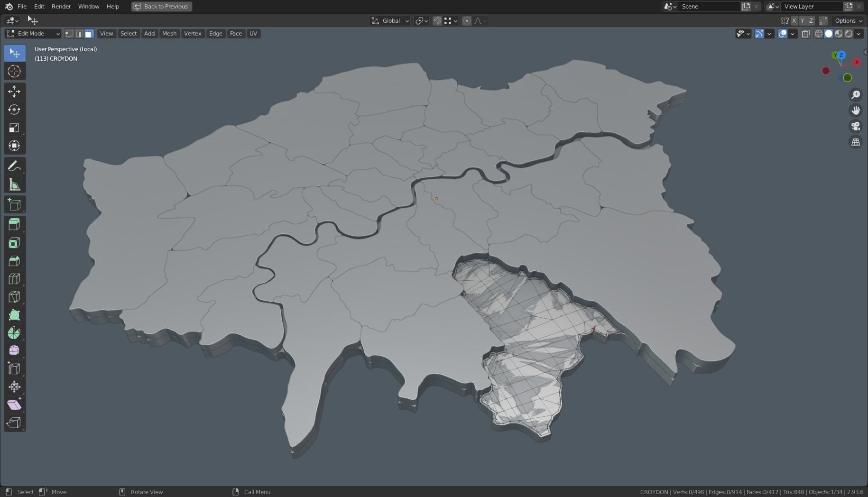
Task: Activate the Extrude Region tool
Action: 15,225
